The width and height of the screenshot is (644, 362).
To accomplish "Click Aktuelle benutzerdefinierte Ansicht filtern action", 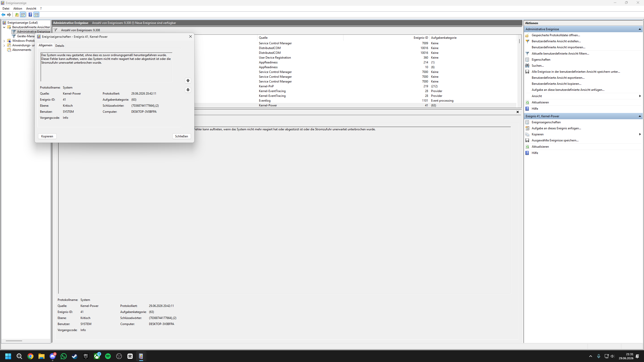I will click(x=560, y=54).
